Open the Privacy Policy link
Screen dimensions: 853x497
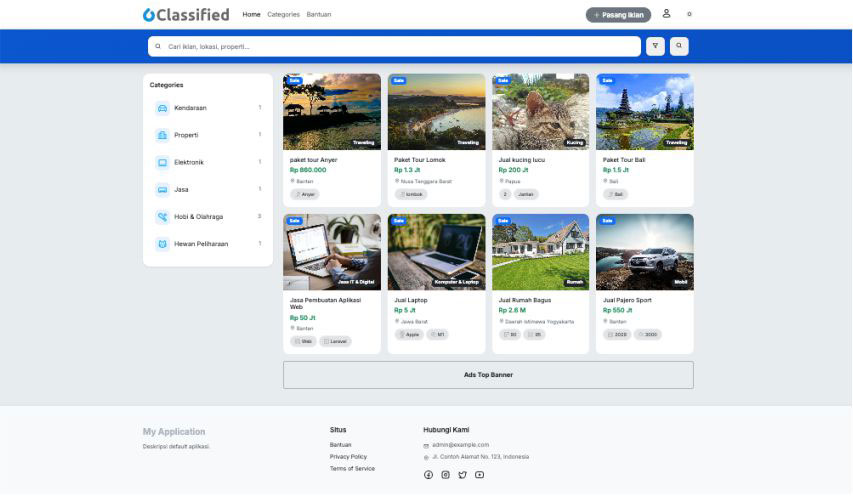[348, 457]
